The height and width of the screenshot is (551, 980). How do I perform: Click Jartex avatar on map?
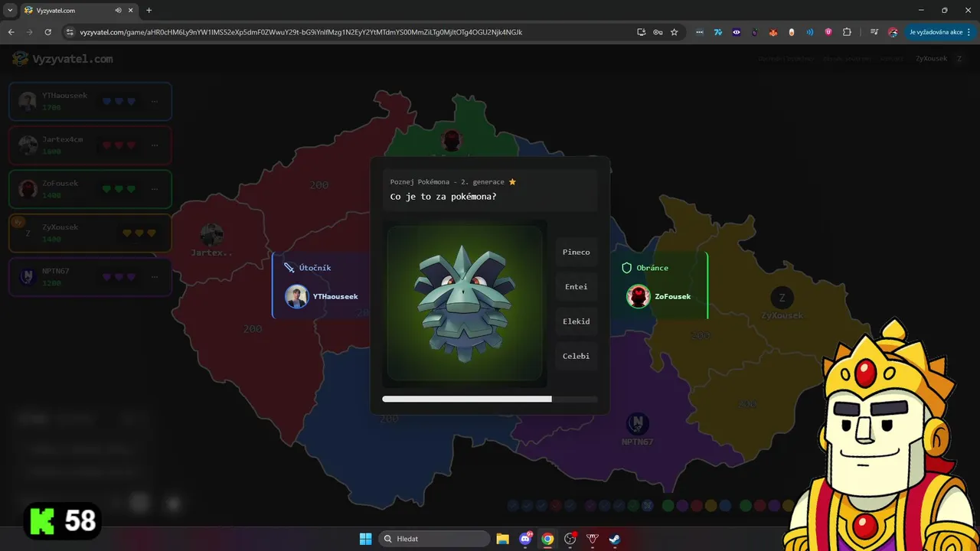(x=212, y=235)
